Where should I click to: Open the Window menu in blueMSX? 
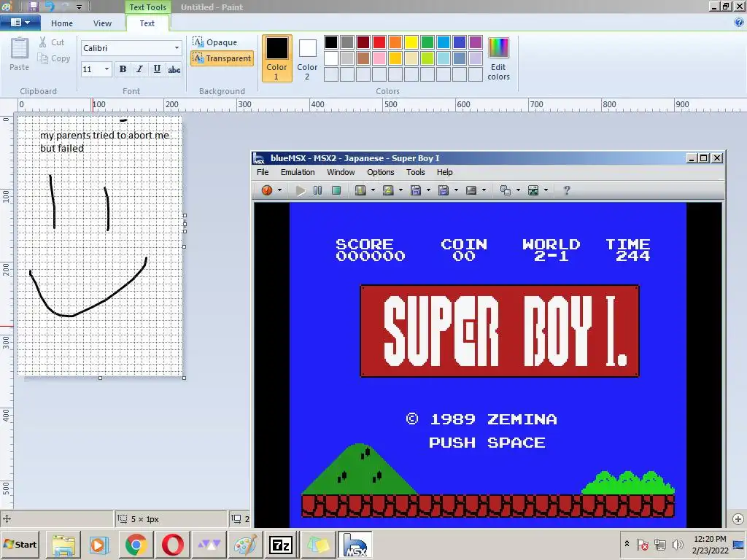coord(341,172)
